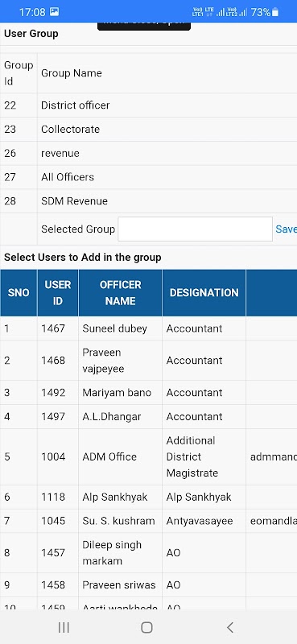Click the USER ID column header
297x644 pixels.
click(x=58, y=293)
